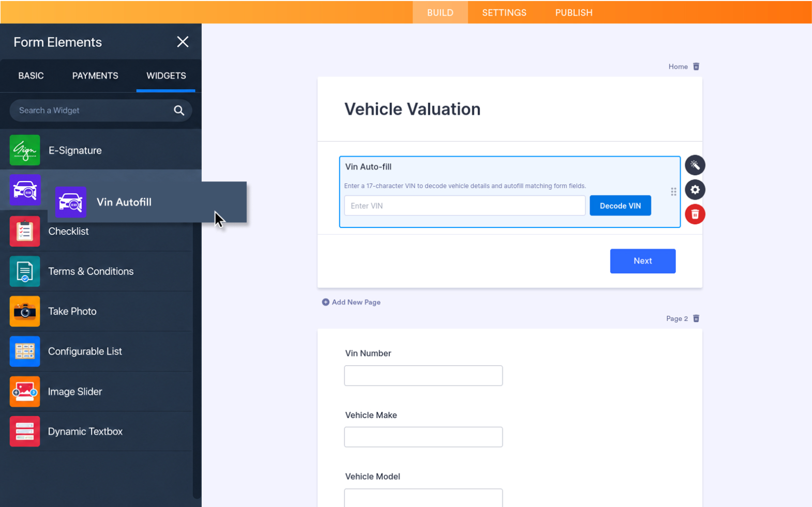Select the Take Photo label
Viewport: 812px width, 507px height.
(x=72, y=311)
